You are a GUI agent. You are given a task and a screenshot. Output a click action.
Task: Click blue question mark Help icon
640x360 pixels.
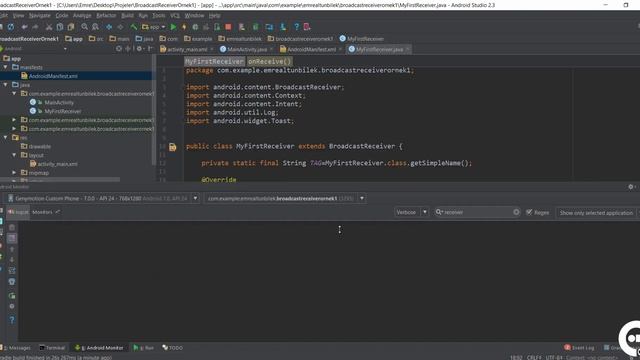click(x=297, y=27)
